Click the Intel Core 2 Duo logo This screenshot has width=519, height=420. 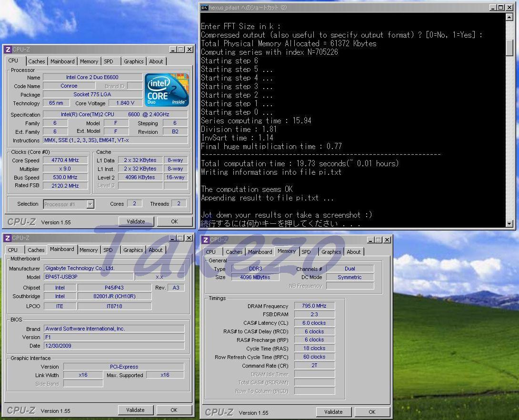pos(167,90)
